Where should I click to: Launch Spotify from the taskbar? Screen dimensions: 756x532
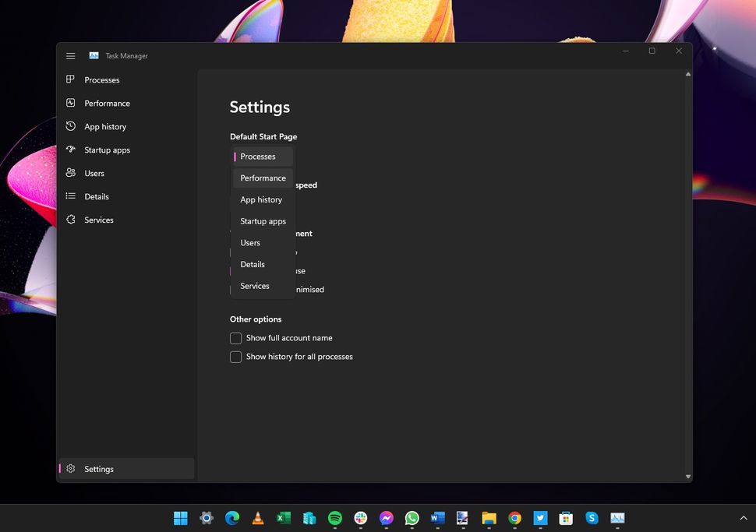(x=334, y=518)
